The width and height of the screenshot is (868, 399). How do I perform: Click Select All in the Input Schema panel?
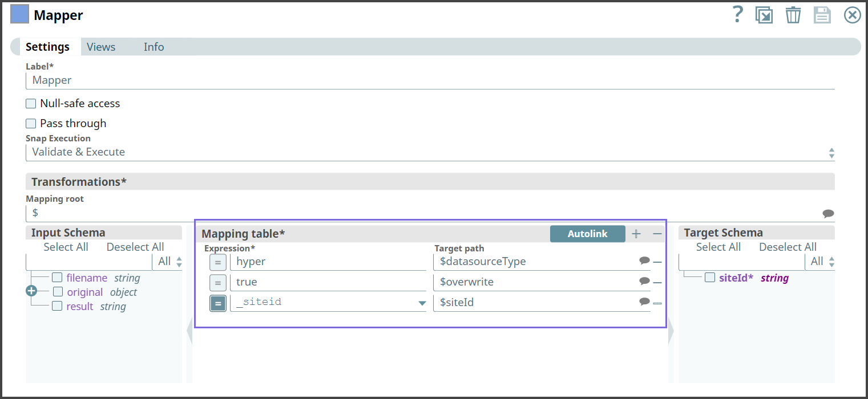[66, 247]
